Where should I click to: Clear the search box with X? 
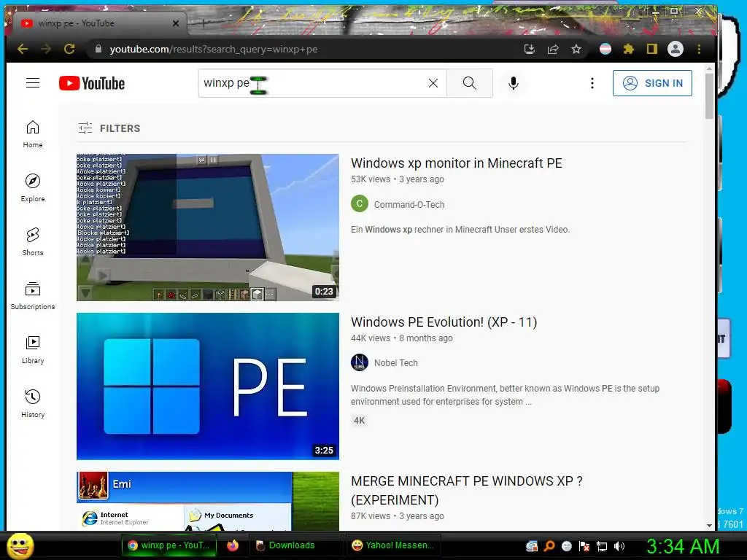(433, 83)
